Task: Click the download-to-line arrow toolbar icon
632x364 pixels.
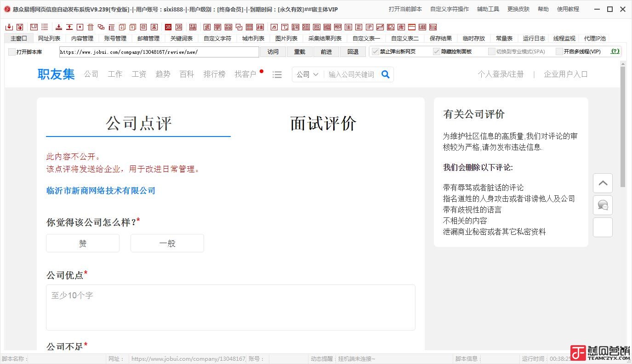Action: point(59,27)
